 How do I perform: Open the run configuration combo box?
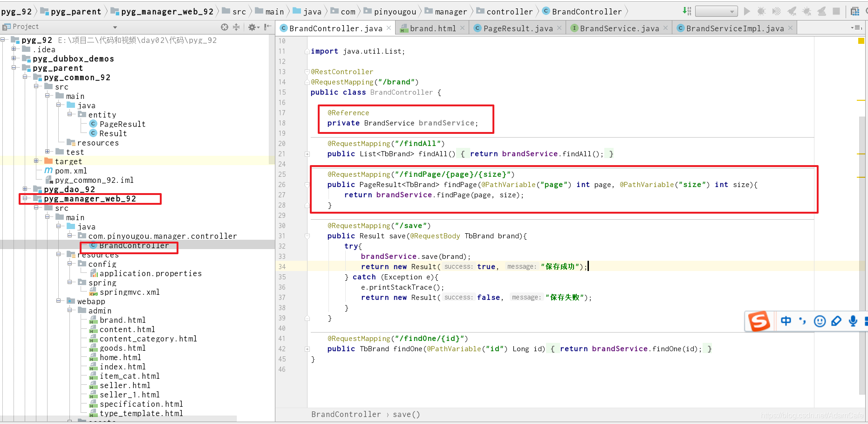[716, 11]
